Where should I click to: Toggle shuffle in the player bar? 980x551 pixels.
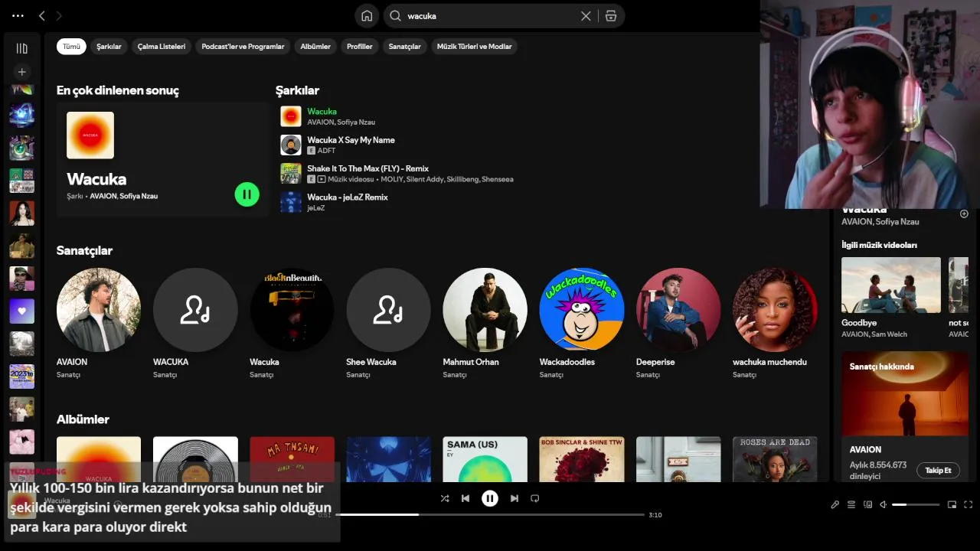point(445,498)
